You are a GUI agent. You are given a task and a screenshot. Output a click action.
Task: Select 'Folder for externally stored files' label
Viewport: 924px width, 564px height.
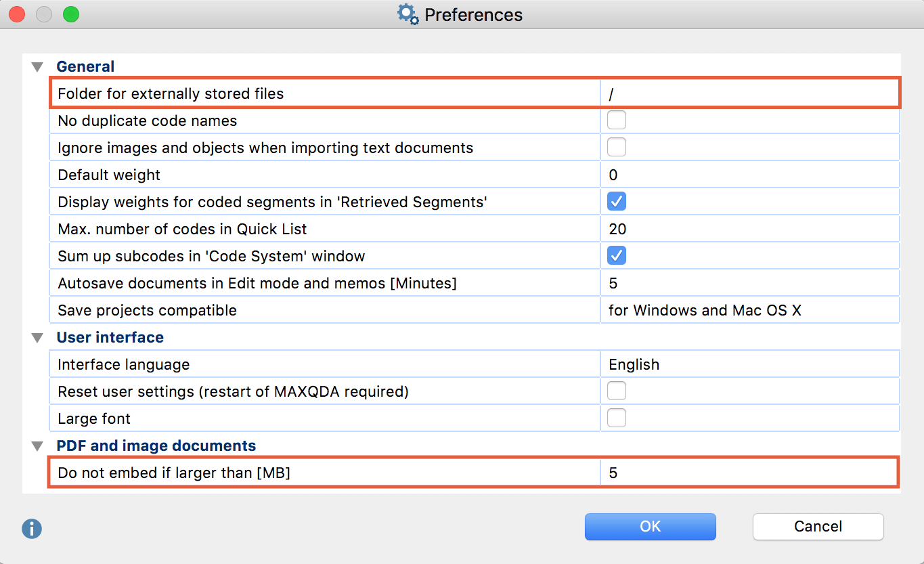pyautogui.click(x=171, y=93)
